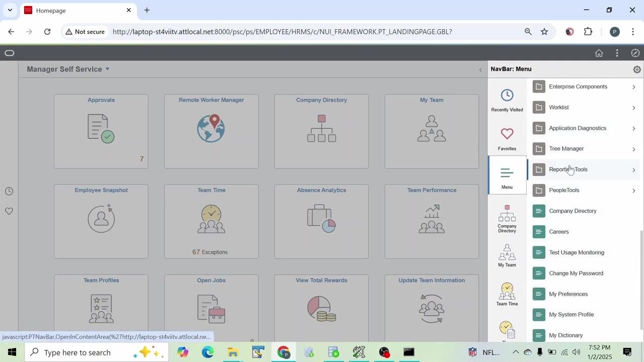
Task: Go back to previous page
Action: coord(11,32)
